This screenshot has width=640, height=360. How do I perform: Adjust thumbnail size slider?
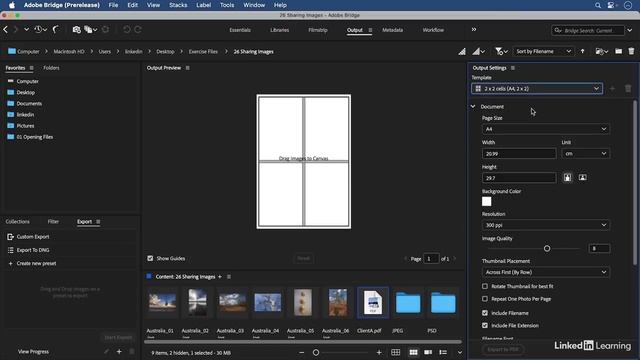click(316, 352)
